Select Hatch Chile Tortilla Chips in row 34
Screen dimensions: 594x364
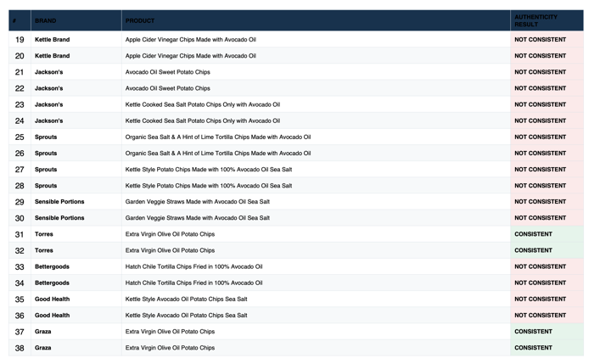(x=193, y=283)
